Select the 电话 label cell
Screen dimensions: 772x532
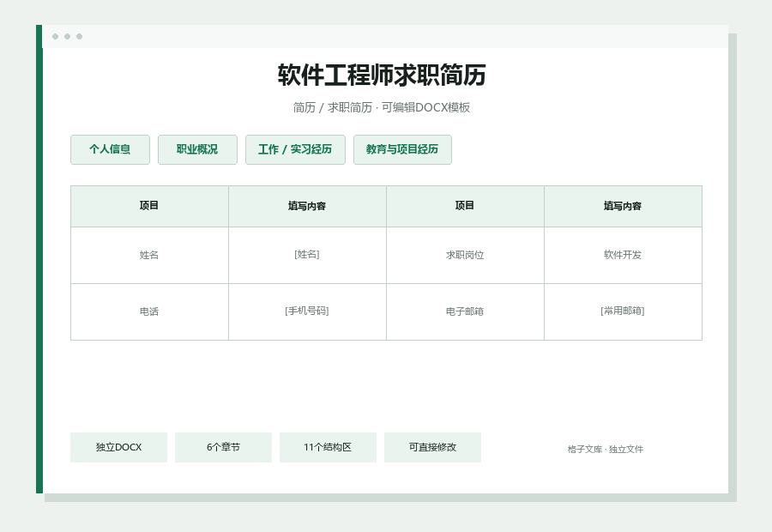pos(149,311)
